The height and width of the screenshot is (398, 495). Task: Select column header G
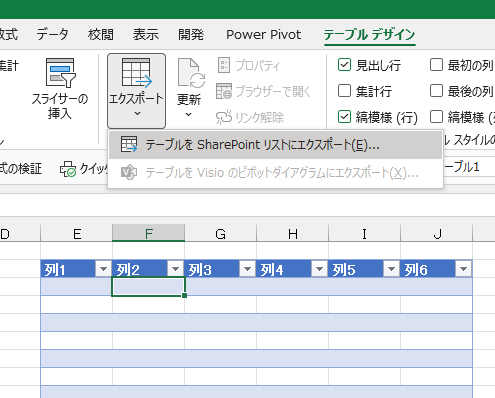(x=220, y=233)
